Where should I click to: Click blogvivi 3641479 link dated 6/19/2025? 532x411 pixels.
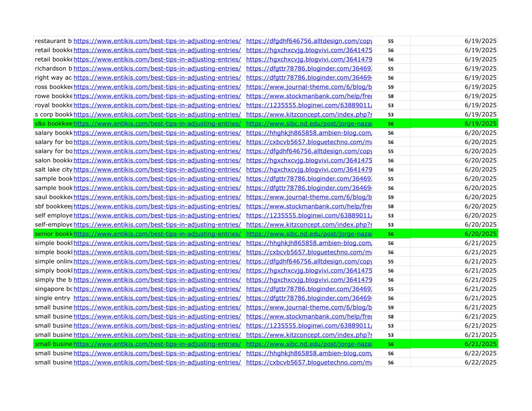tap(309, 59)
